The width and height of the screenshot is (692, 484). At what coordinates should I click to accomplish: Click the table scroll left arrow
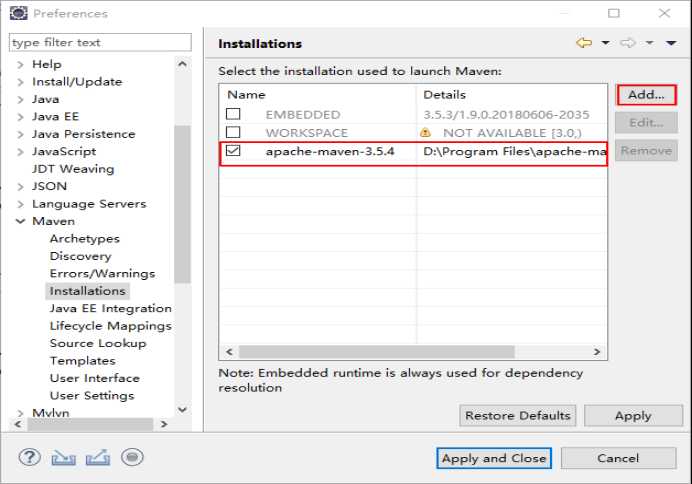tap(229, 352)
